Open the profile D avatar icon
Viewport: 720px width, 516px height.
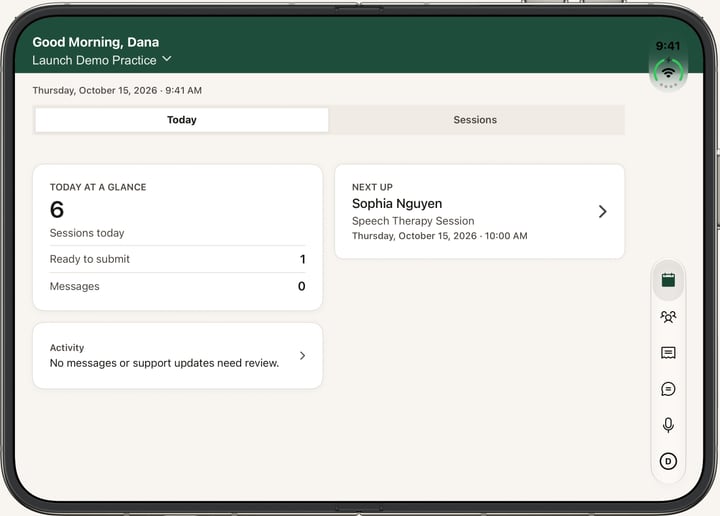pyautogui.click(x=668, y=461)
